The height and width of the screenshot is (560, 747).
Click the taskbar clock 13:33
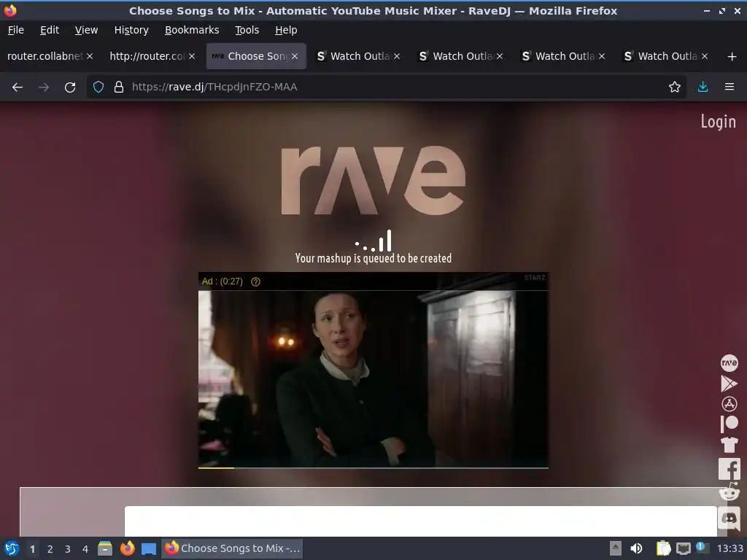point(729,549)
